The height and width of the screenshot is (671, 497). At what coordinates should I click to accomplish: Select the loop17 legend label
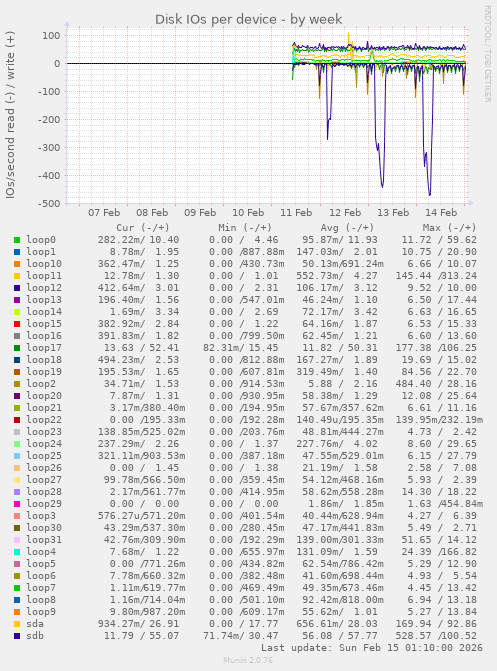coord(44,348)
